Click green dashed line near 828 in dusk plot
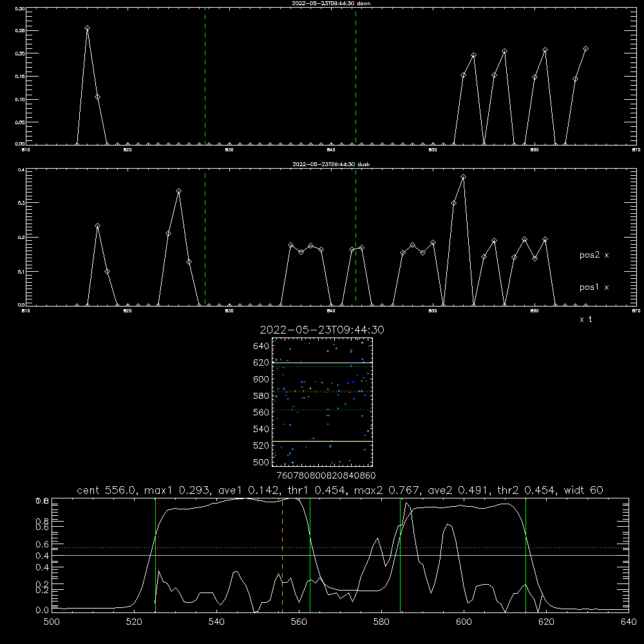 pos(205,237)
